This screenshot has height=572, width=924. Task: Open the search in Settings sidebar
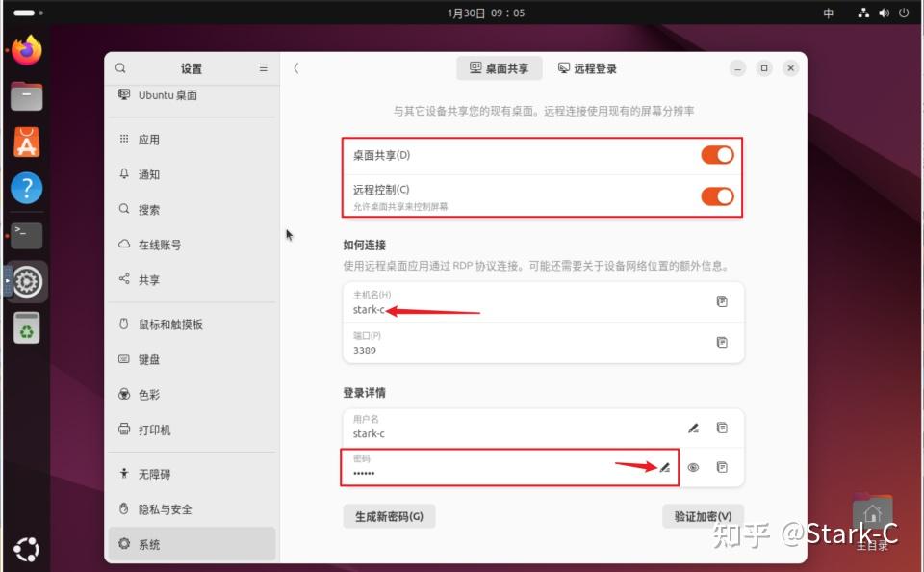tap(120, 67)
